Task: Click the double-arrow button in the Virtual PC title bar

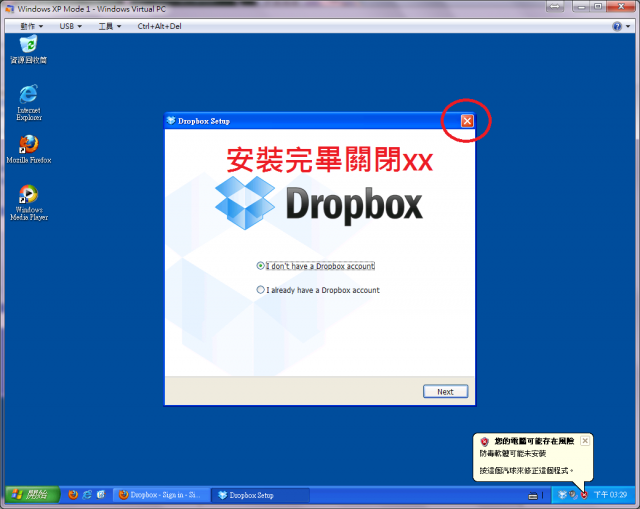Action: [x=555, y=7]
